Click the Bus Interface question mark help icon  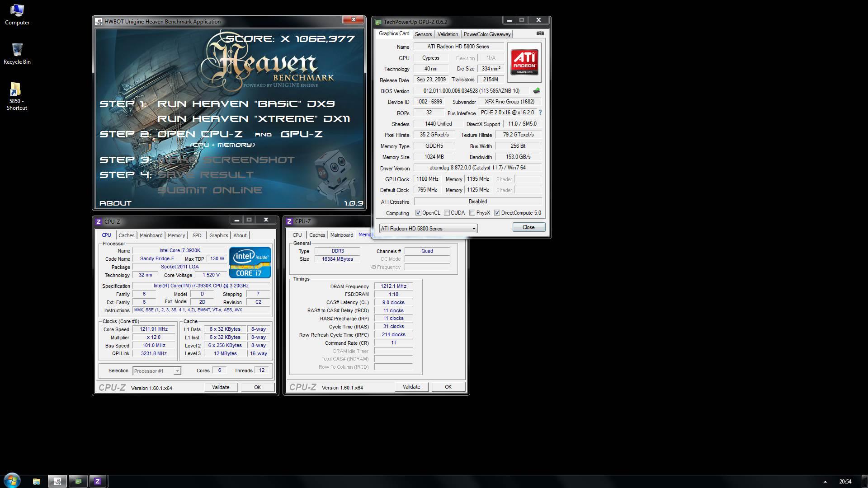tap(540, 113)
